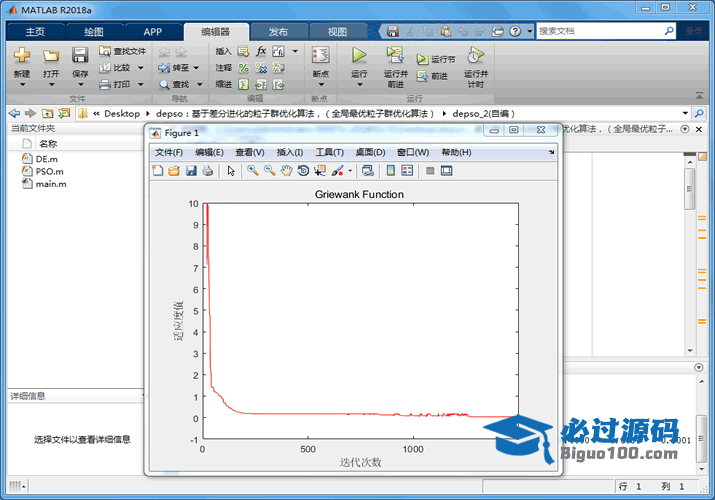Click the insert function fx icon
715x500 pixels.
coord(261,51)
